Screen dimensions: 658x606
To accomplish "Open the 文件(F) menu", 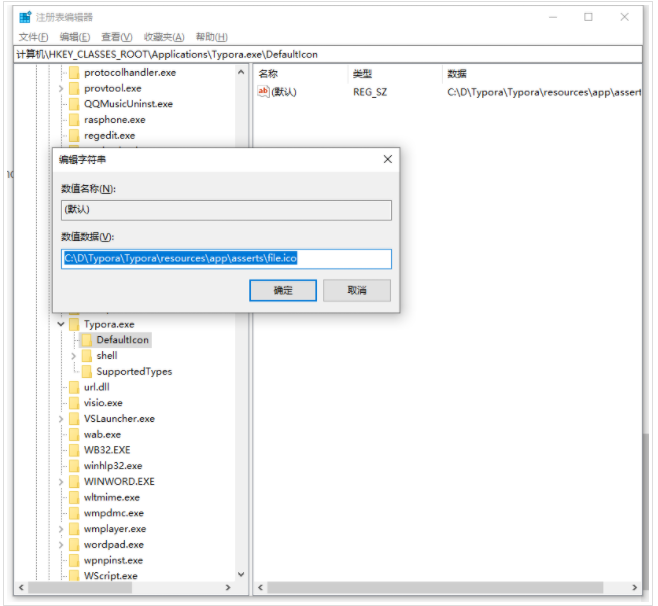I will click(x=34, y=37).
